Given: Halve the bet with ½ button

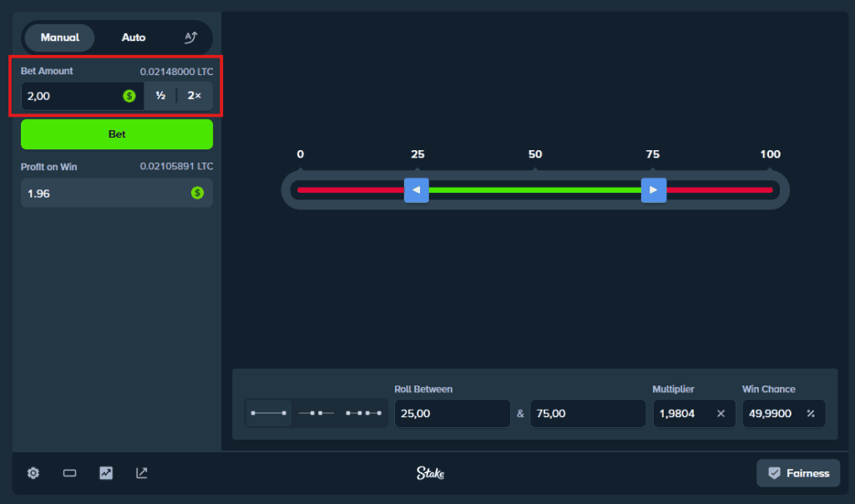Looking at the screenshot, I should [x=160, y=96].
